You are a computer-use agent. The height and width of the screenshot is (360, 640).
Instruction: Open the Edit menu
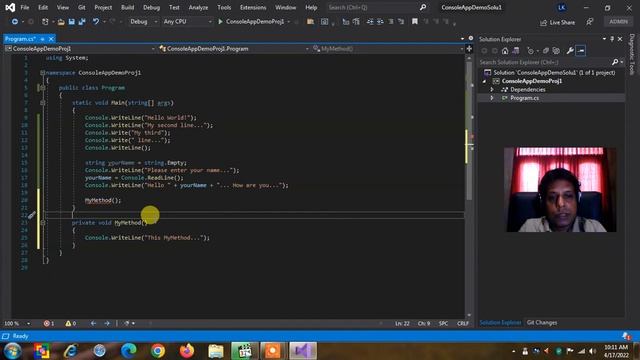pyautogui.click(x=43, y=7)
